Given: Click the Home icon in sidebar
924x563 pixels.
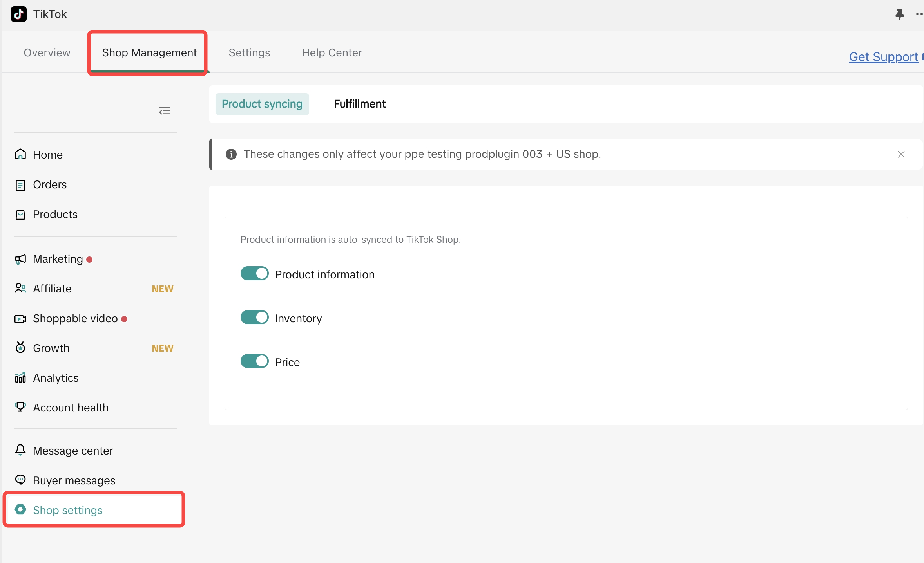Looking at the screenshot, I should click(20, 155).
